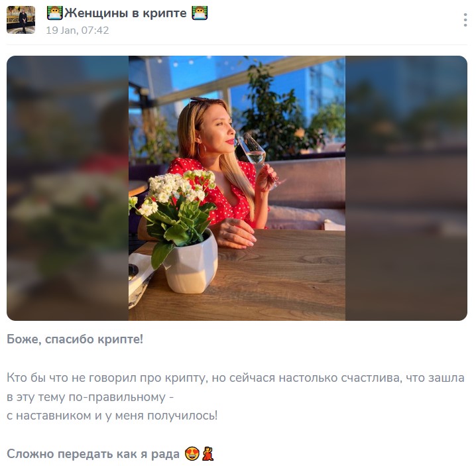Open the post photo in full view

tap(237, 188)
